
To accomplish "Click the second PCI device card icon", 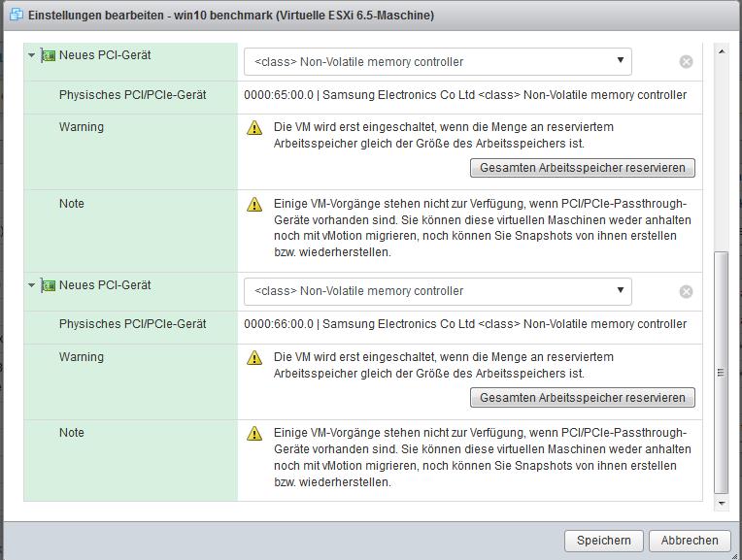I will 48,286.
